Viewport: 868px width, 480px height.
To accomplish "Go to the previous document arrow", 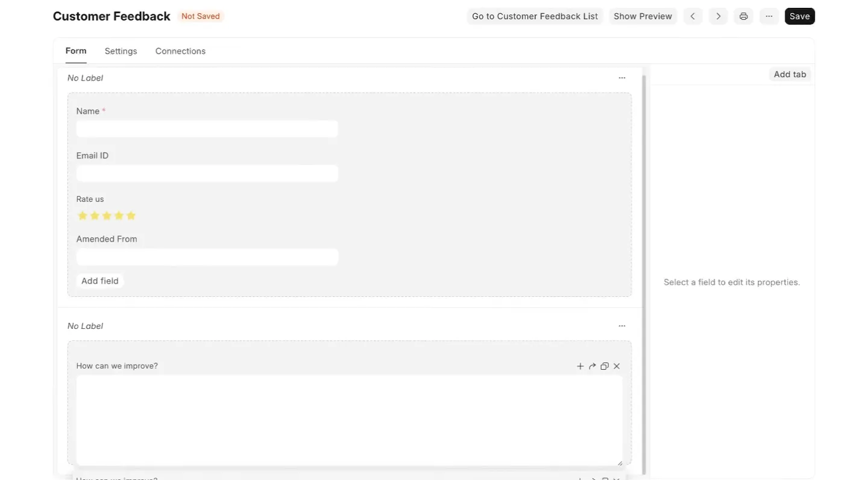I will point(693,16).
